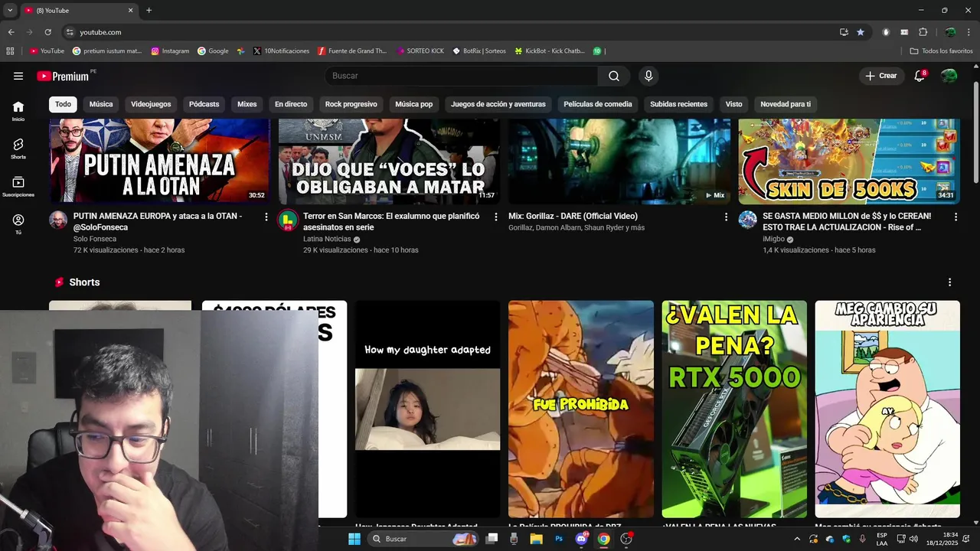Image resolution: width=980 pixels, height=551 pixels.
Task: Bookmark page with the star icon
Action: click(x=861, y=32)
